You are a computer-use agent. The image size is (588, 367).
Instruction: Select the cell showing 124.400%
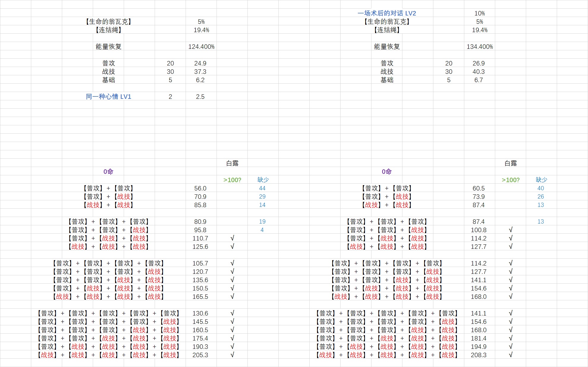click(201, 47)
